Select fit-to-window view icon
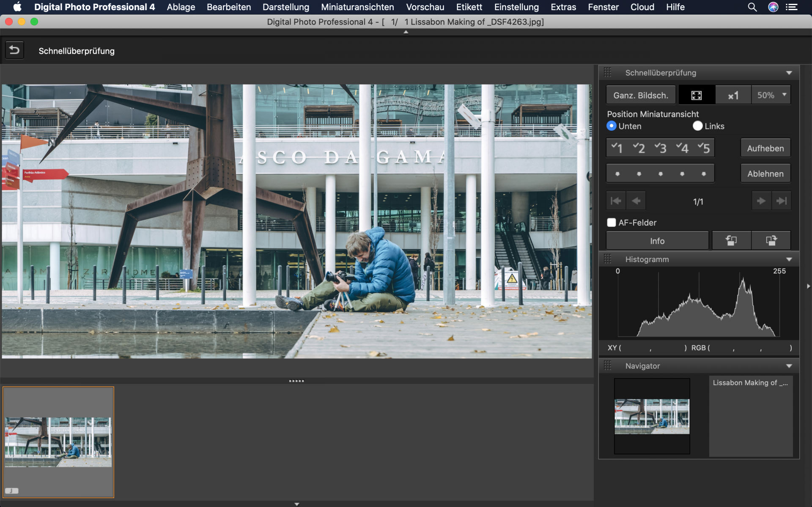Screen dimensions: 812x507 [697, 95]
